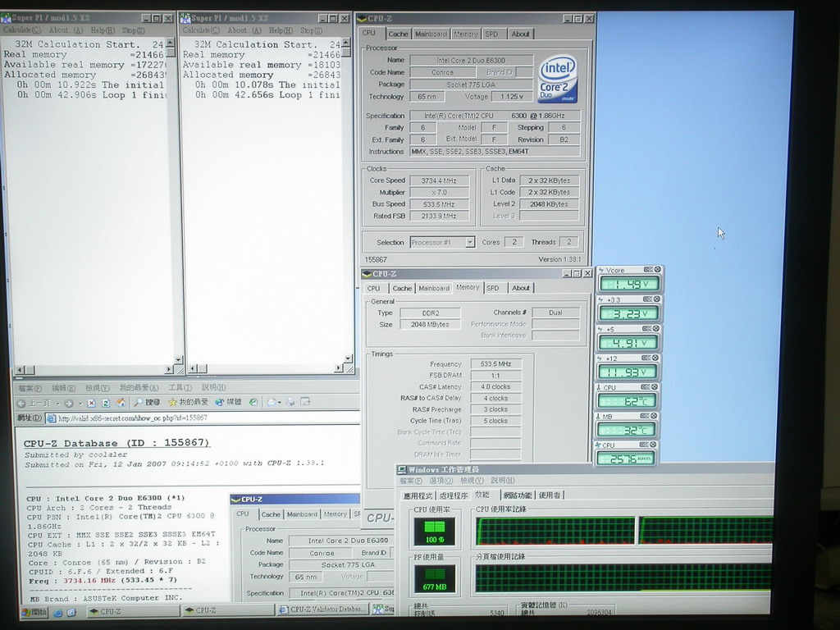Click Stop menu in right Super PI
The image size is (840, 630).
pos(311,30)
